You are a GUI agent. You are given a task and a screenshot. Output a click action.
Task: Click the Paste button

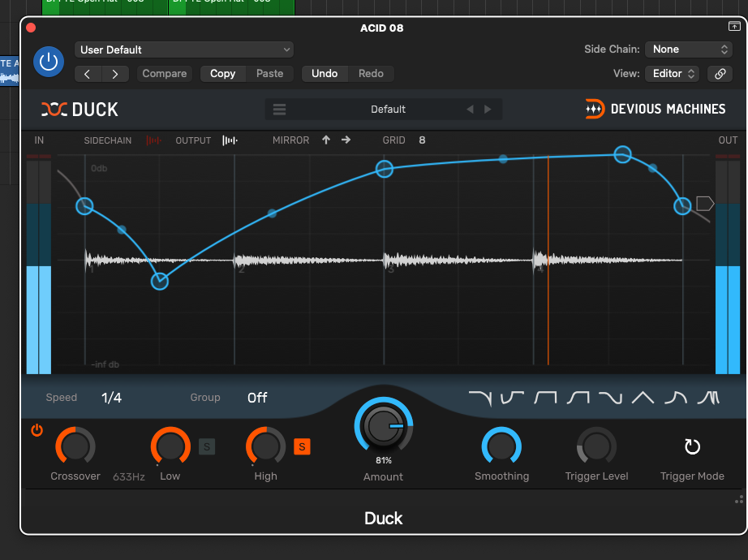click(x=269, y=74)
